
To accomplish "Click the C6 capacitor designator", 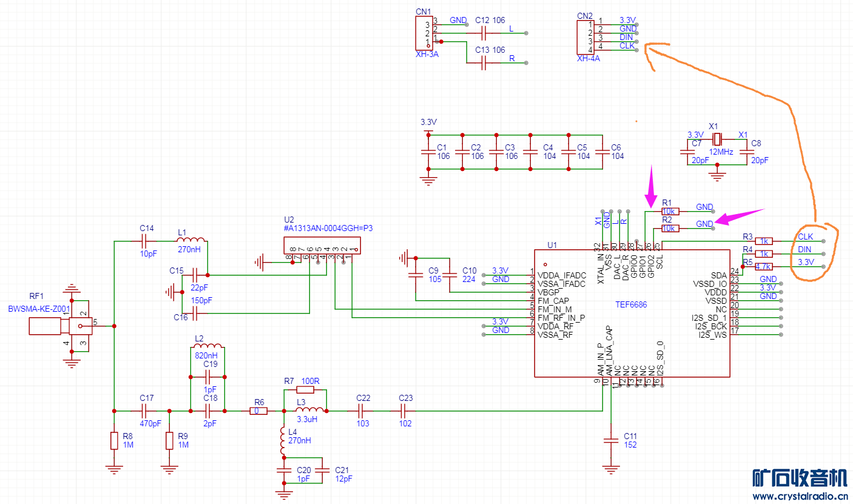I will pyautogui.click(x=616, y=147).
